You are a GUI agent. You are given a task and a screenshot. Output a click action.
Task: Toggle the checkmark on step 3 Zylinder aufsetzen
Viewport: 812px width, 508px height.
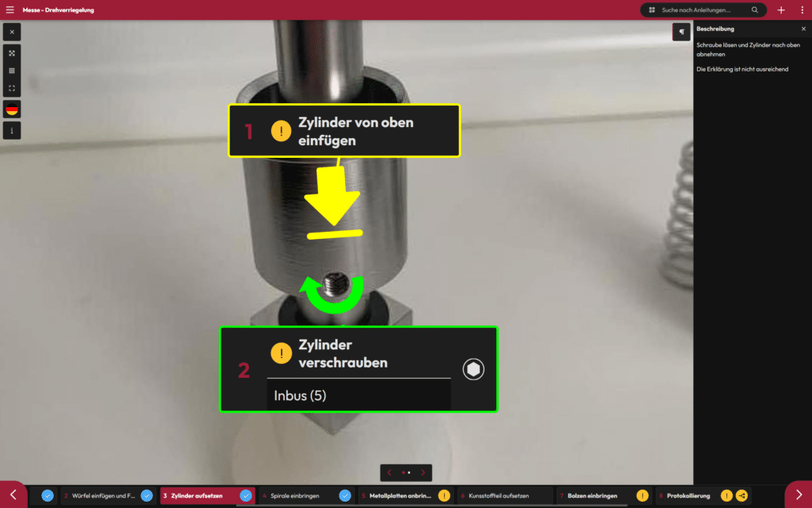pos(246,496)
